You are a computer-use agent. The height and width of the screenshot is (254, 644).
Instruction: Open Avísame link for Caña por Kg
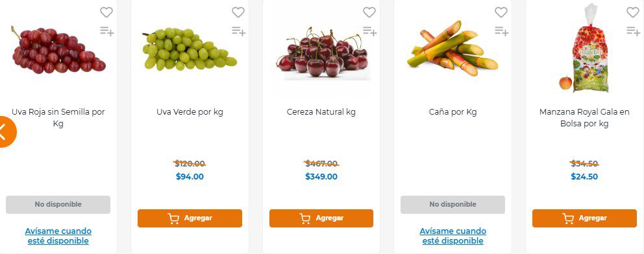(452, 236)
